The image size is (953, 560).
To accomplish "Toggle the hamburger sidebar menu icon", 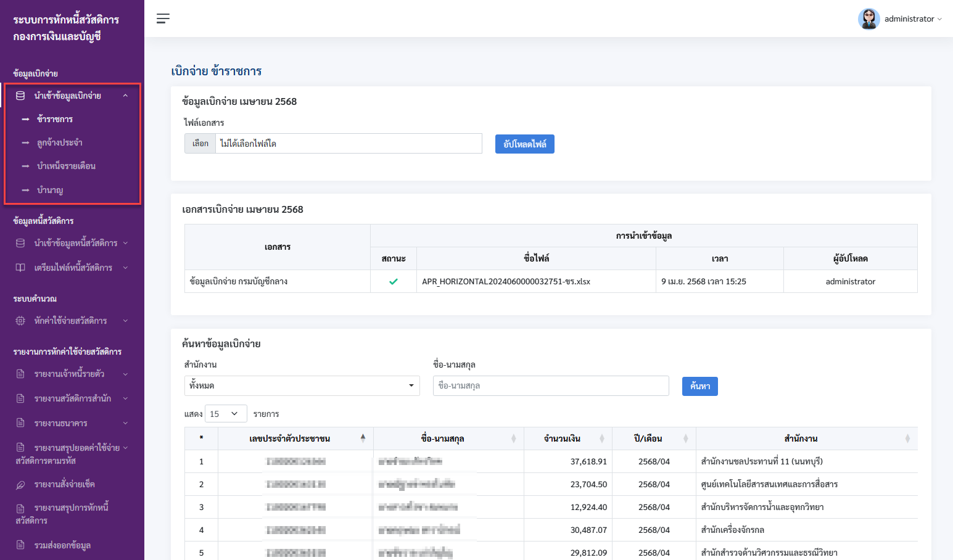I will (x=163, y=19).
